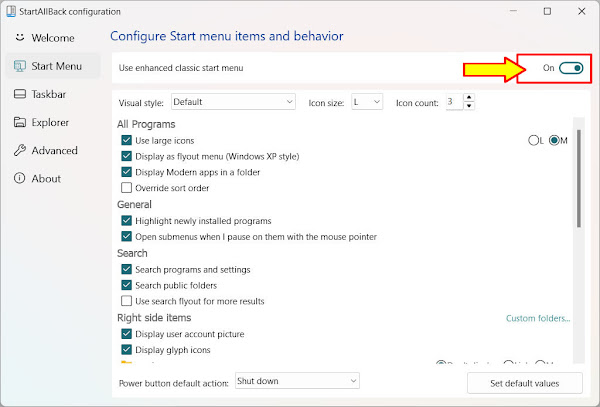Open the Welcome page
Viewport: 600px width, 407px height.
52,38
